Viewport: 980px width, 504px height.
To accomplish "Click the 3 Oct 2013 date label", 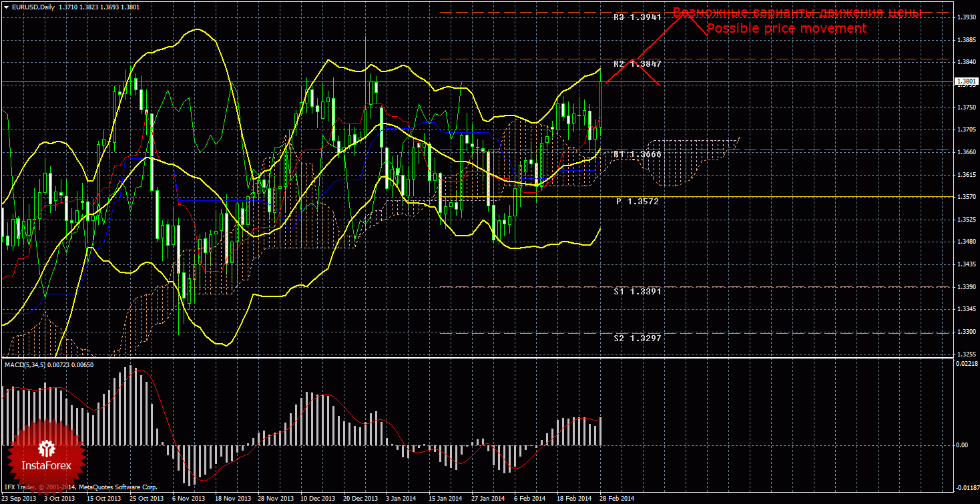I will coord(59,498).
